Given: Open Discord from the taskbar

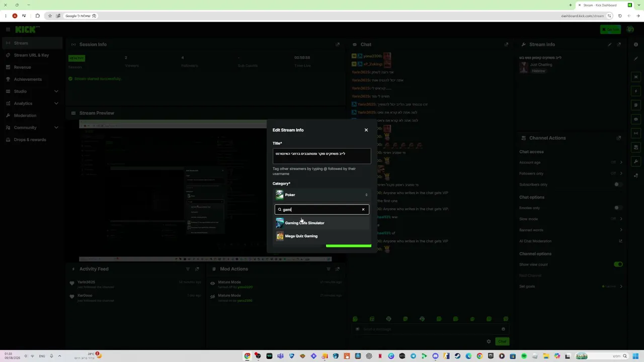Looking at the screenshot, I should (x=435, y=356).
